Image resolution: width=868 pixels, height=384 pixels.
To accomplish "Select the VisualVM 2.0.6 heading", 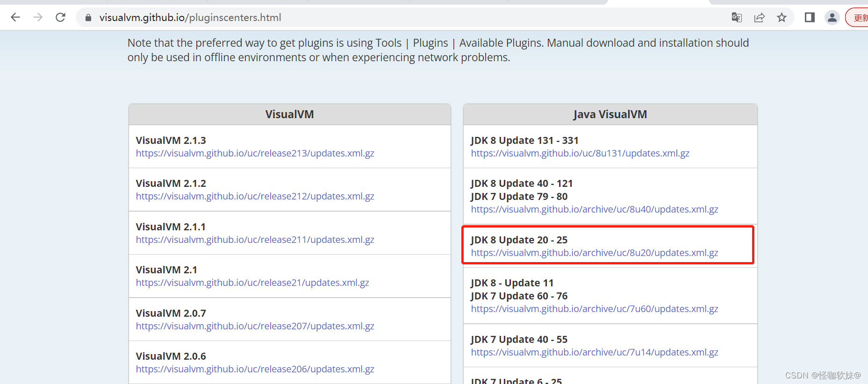I will [171, 356].
